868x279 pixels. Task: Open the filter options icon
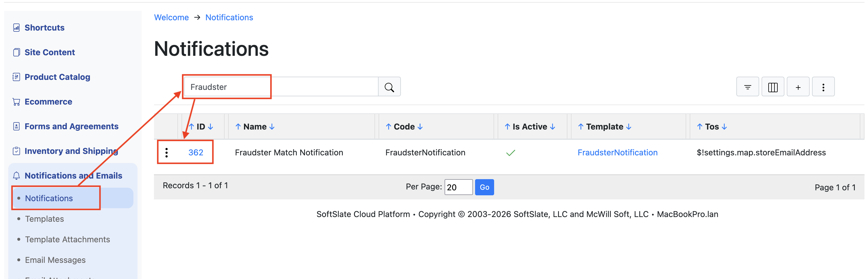747,87
